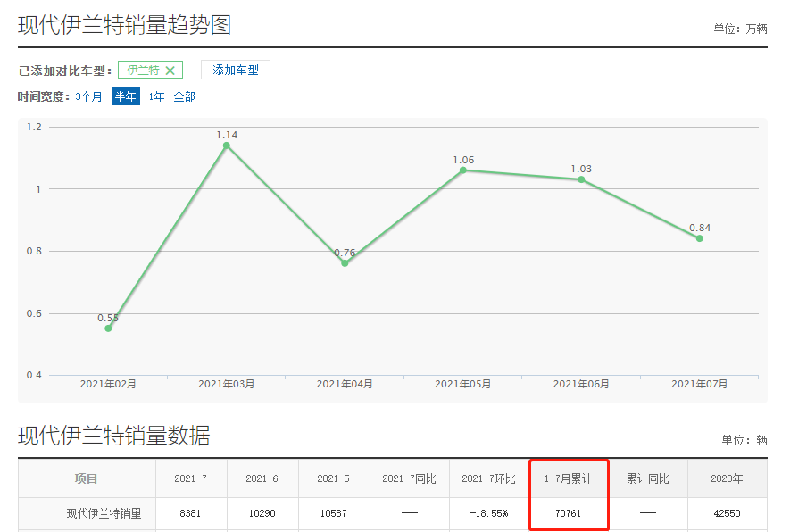The image size is (790, 532).
Task: Click the x-axis label 2021年04月
Action: [345, 384]
